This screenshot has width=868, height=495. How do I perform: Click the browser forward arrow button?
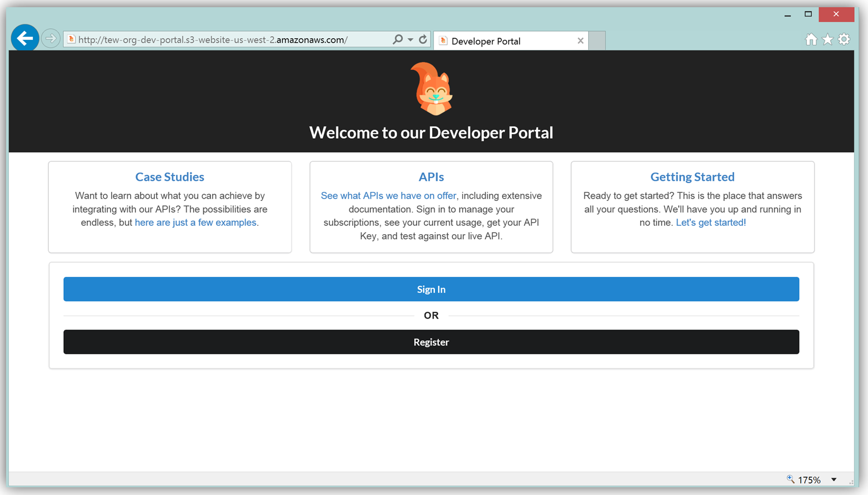click(51, 38)
